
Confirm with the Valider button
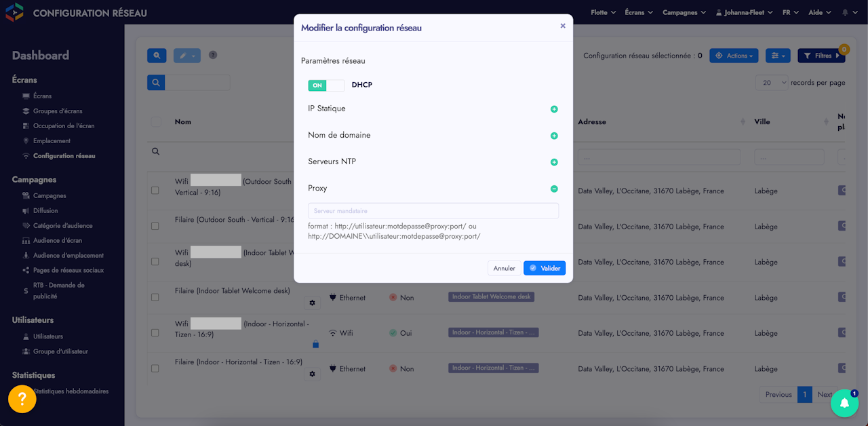[545, 268]
